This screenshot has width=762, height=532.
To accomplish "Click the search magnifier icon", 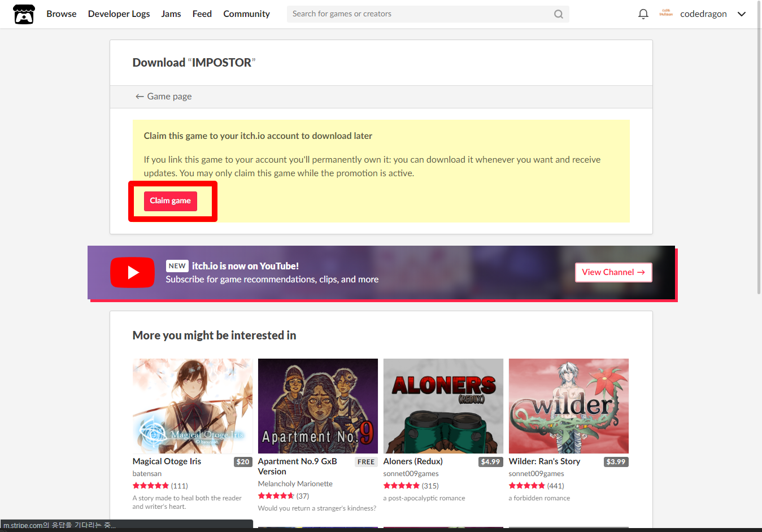I will (x=559, y=14).
